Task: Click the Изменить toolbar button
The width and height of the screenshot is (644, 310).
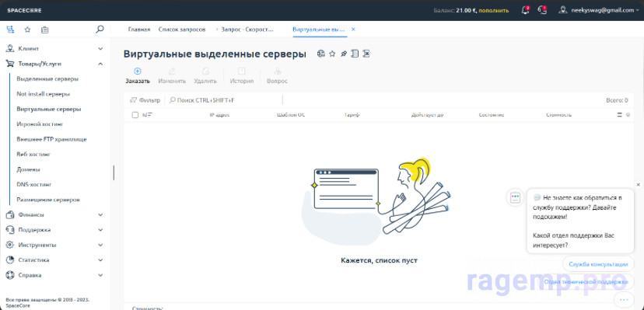Action: (172, 76)
